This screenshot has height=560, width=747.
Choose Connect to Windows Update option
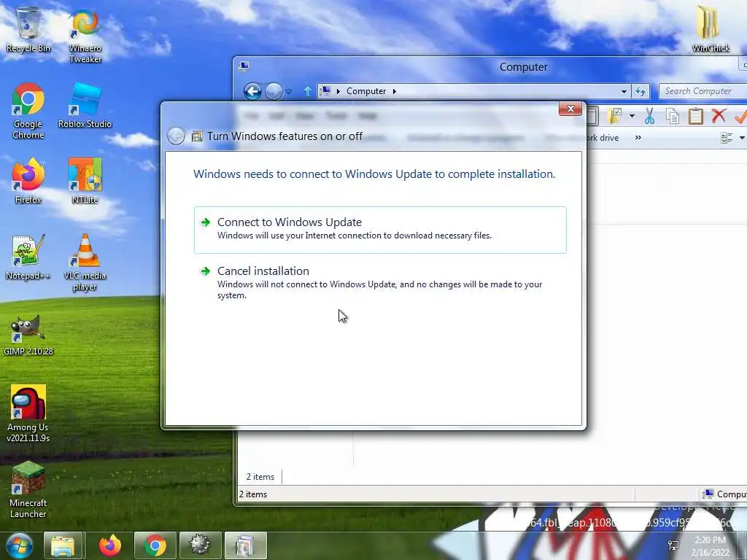click(380, 230)
